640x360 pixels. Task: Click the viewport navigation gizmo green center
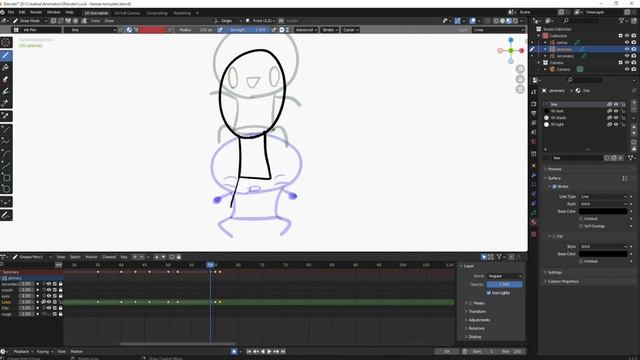(x=511, y=51)
